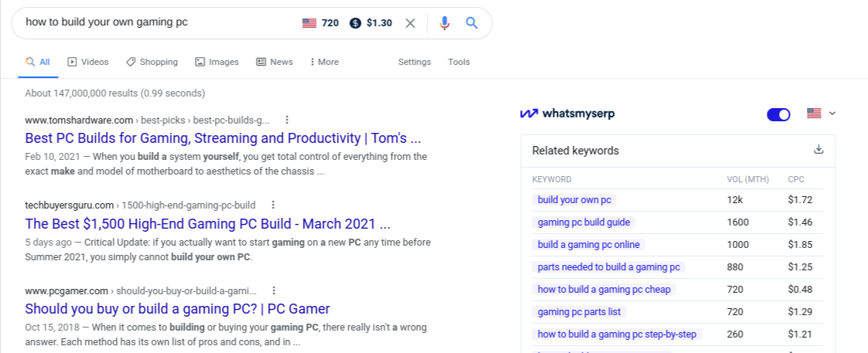This screenshot has height=353, width=868.
Task: Click 'parts needed to build a gaming pc' keyword
Action: pyautogui.click(x=609, y=267)
